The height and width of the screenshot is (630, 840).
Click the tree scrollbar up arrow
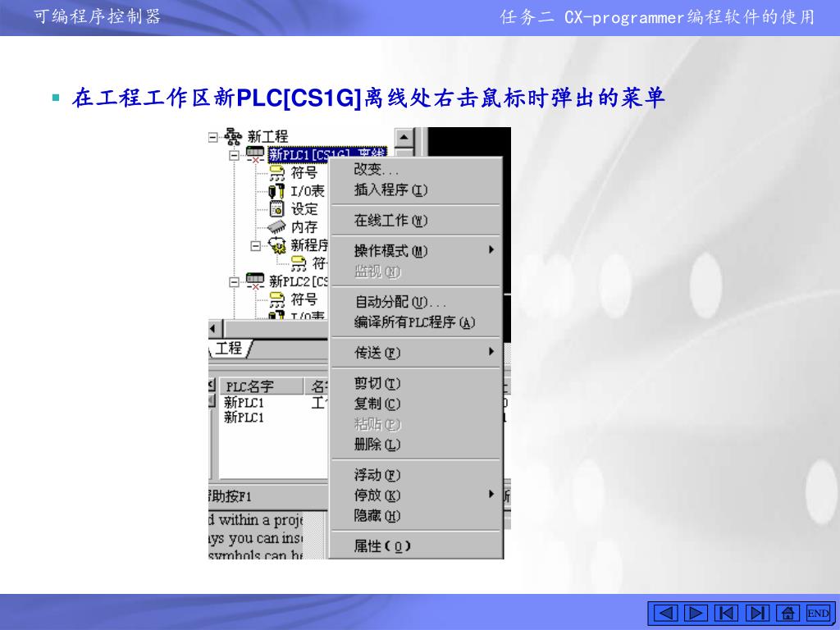click(x=404, y=138)
